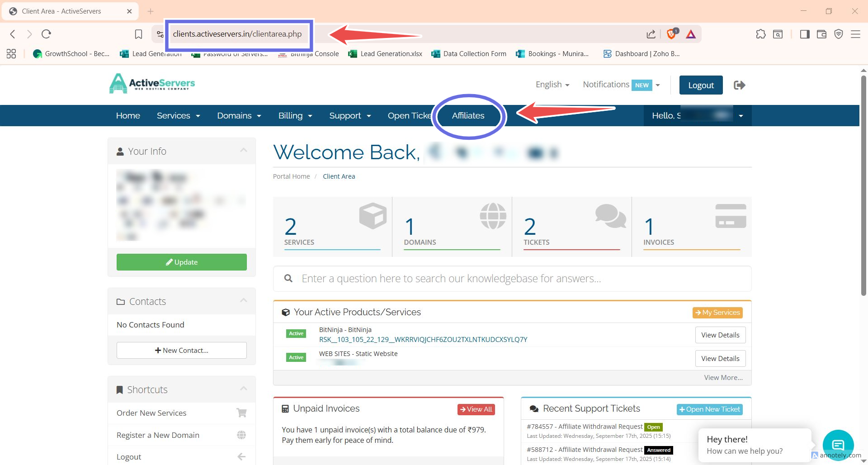Click the knowledgebase search field
868x465 pixels.
pyautogui.click(x=512, y=279)
